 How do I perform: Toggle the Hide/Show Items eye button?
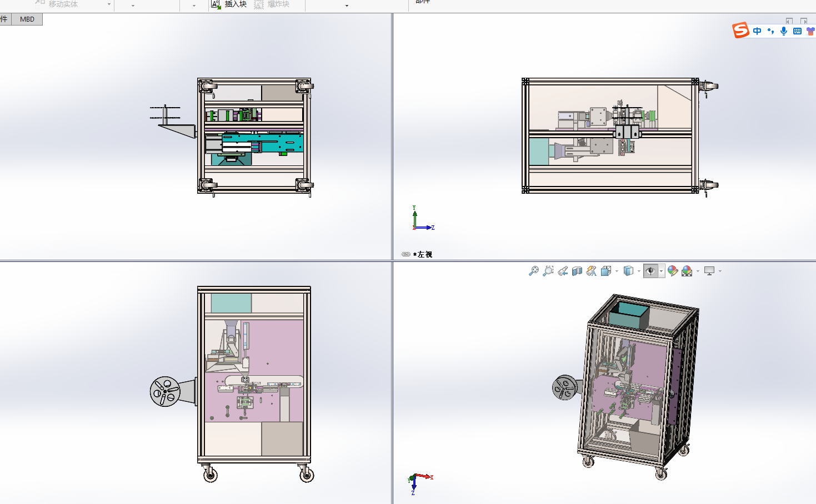650,271
